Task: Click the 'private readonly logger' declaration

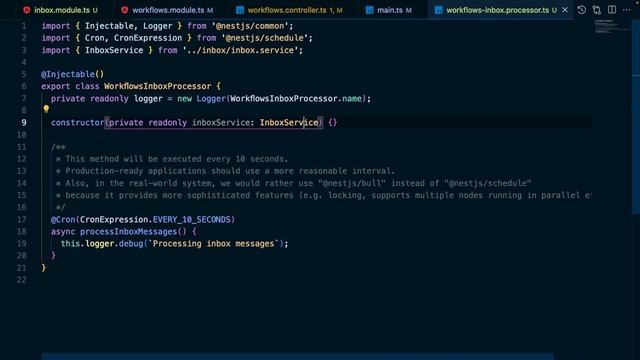Action: [x=107, y=98]
